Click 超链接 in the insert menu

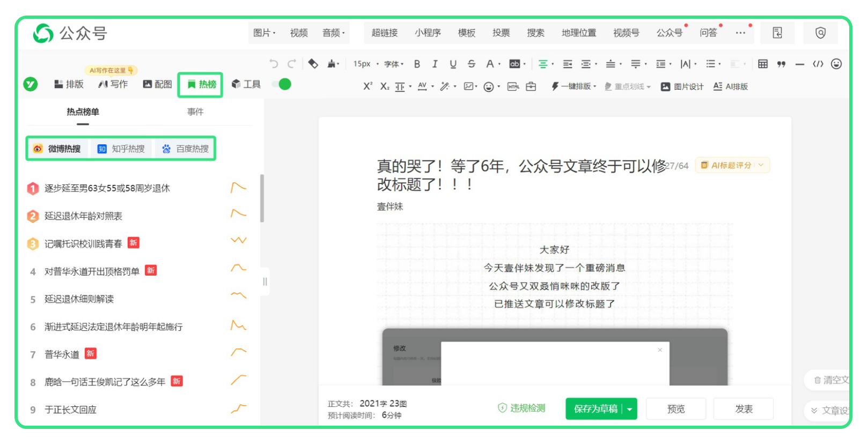pos(385,33)
